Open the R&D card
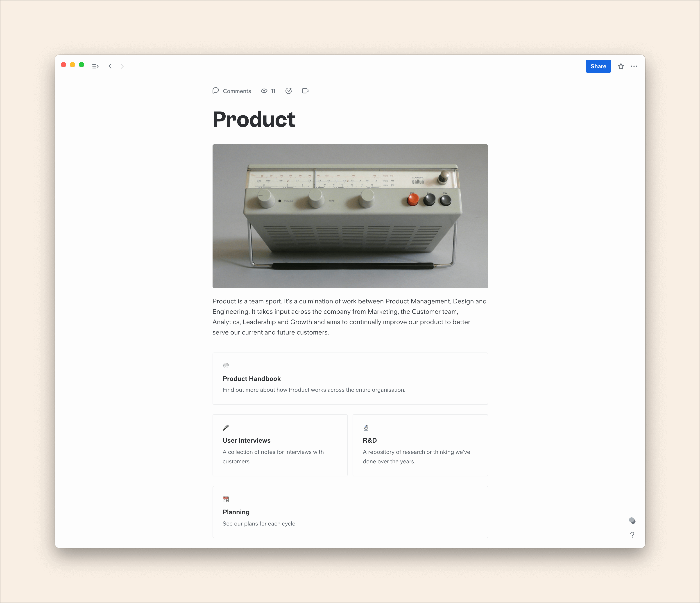This screenshot has width=700, height=603. (420, 445)
